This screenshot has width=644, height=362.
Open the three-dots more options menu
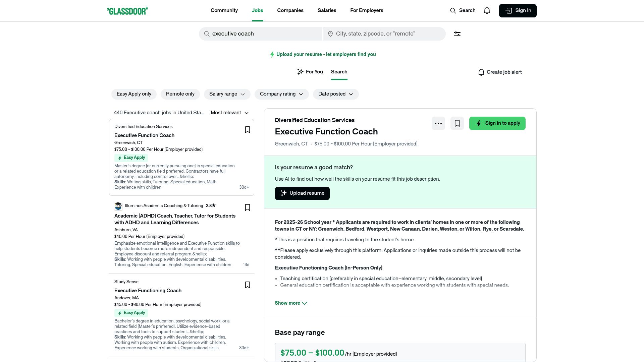438,123
